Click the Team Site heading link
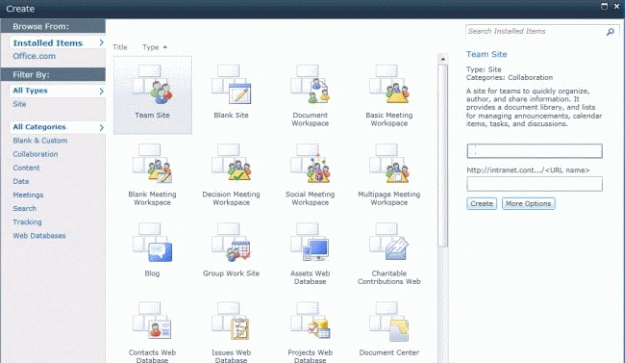 pos(487,54)
